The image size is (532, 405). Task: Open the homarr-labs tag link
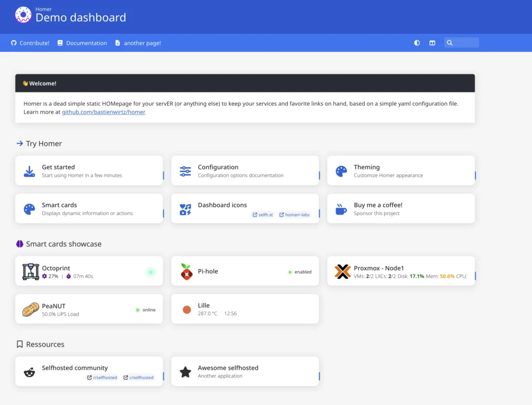[295, 214]
